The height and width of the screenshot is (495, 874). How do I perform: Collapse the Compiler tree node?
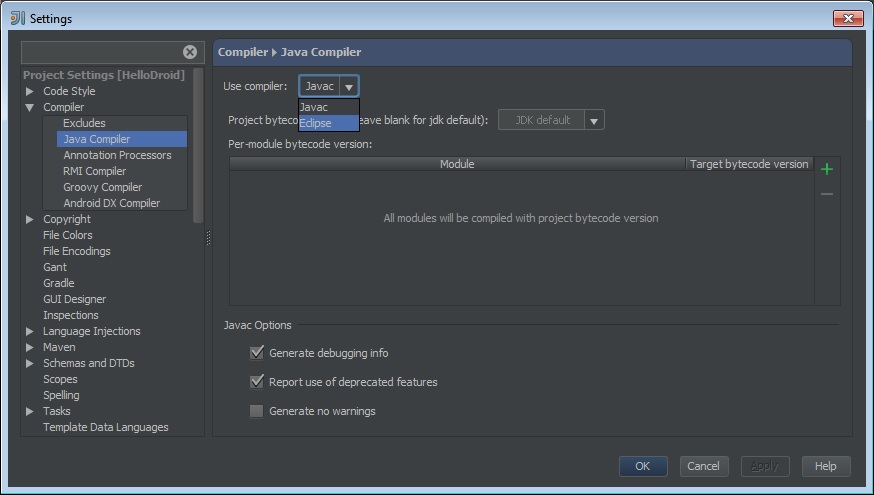pyautogui.click(x=30, y=107)
